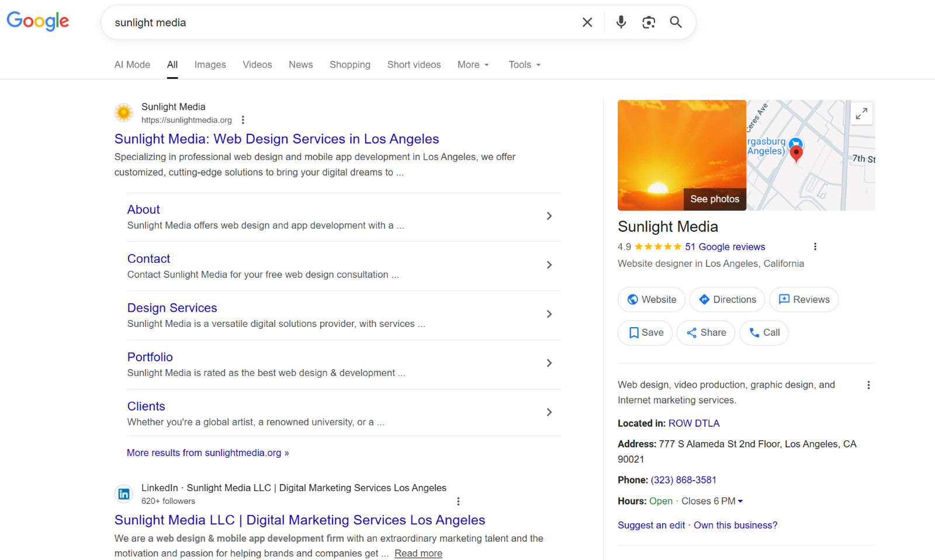This screenshot has height=560, width=935.
Task: Click the LinkedIn favicon icon
Action: [124, 494]
